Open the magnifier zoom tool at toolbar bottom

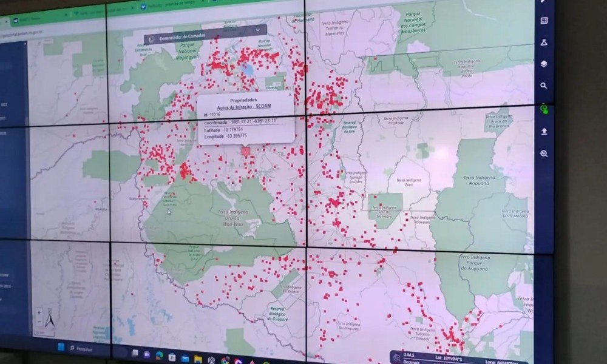tap(544, 153)
